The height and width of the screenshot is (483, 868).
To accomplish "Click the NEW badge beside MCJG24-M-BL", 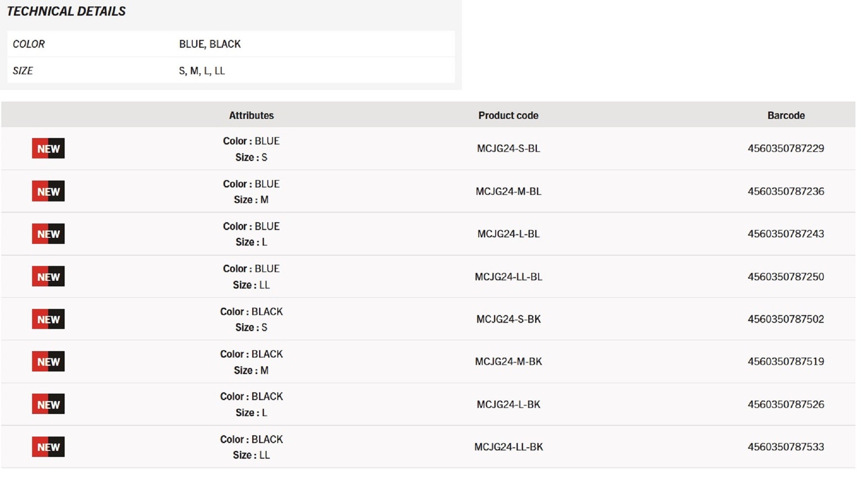I will 48,191.
